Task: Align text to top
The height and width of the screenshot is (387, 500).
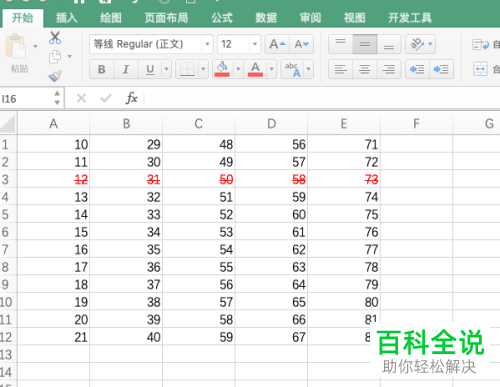Action: click(x=340, y=44)
